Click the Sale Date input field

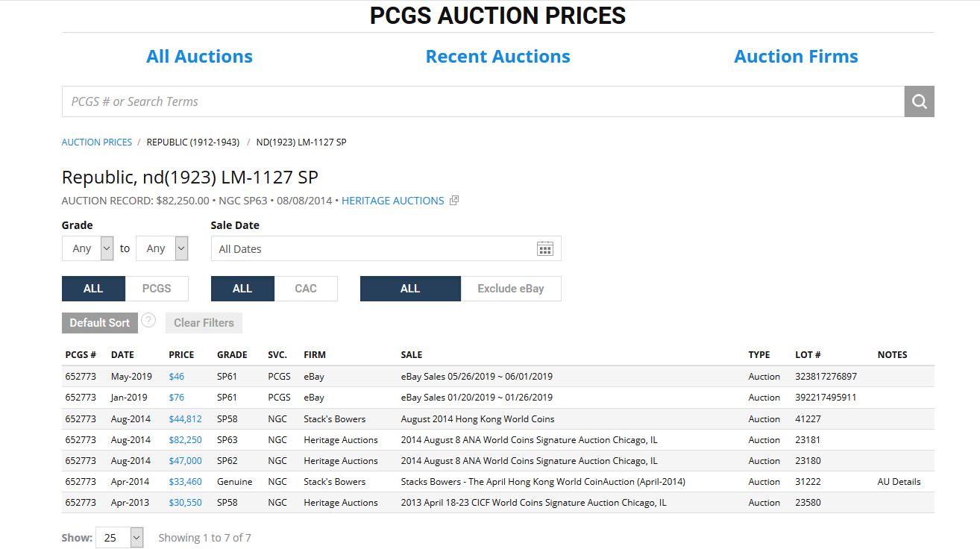tap(373, 248)
